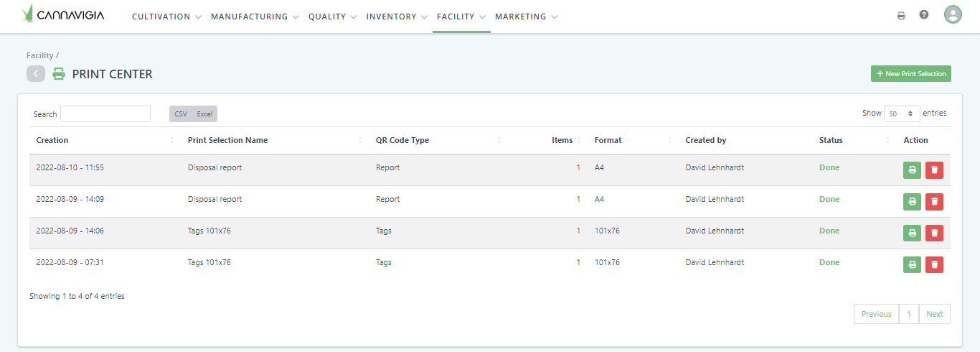Open the help question mark icon

click(924, 15)
